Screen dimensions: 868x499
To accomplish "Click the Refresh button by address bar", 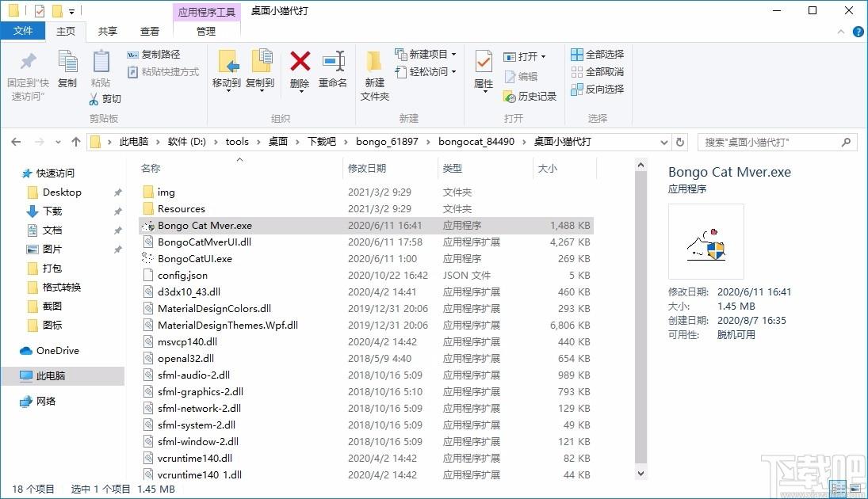I will click(680, 143).
